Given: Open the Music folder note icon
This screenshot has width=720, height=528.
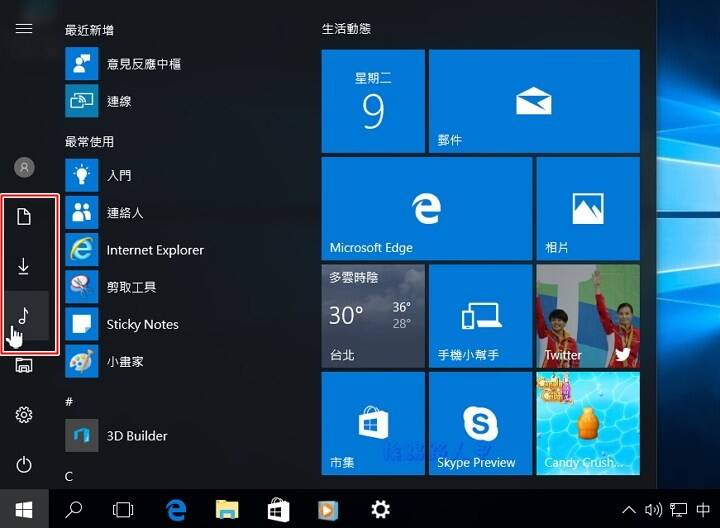Looking at the screenshot, I should [23, 315].
